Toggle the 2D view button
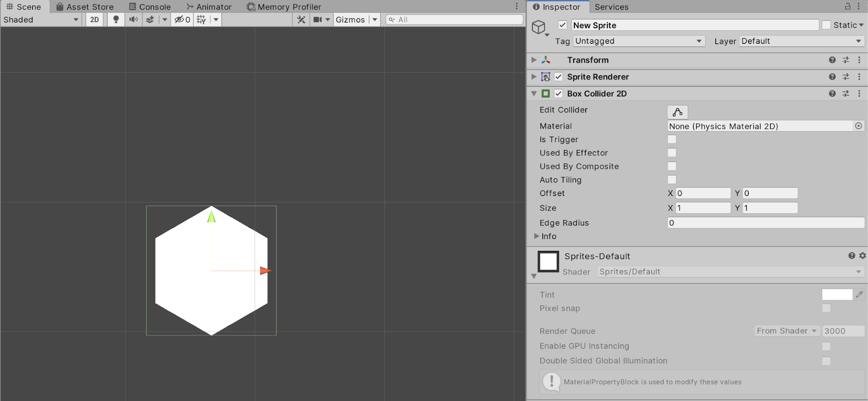This screenshot has height=401, width=868. coord(94,20)
